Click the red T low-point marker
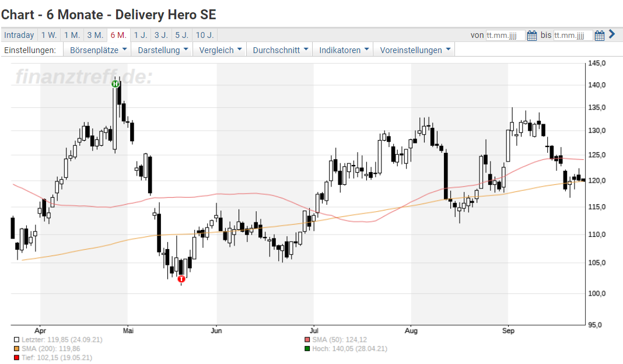Viewport: 623px width, 364px height. coord(181,279)
